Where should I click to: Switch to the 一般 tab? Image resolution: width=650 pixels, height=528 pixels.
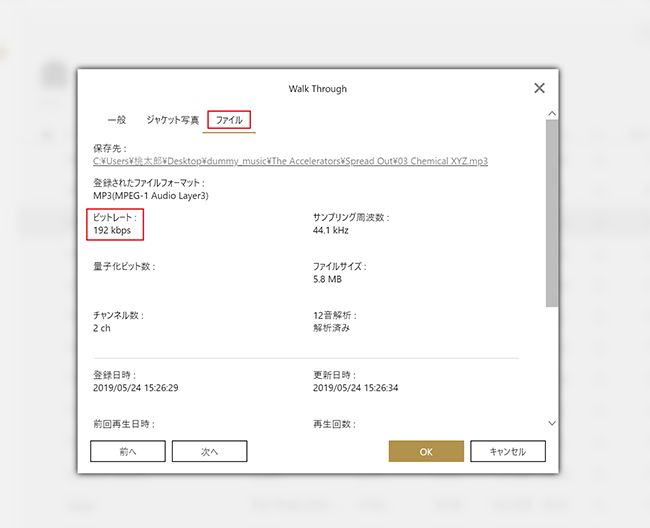pyautogui.click(x=117, y=120)
